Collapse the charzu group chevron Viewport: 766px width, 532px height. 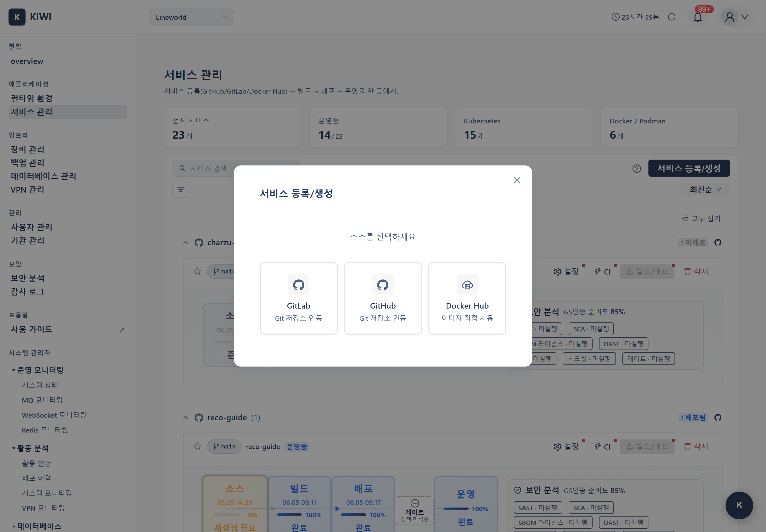(186, 243)
